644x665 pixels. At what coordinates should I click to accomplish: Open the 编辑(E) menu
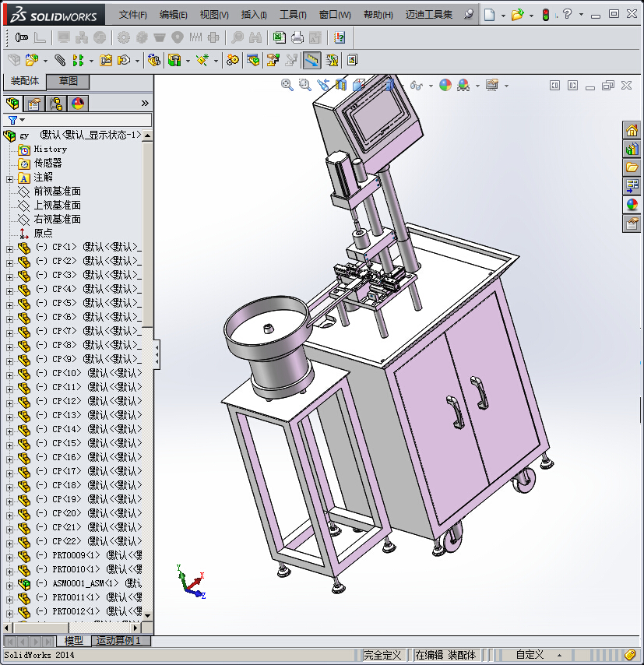(x=173, y=15)
